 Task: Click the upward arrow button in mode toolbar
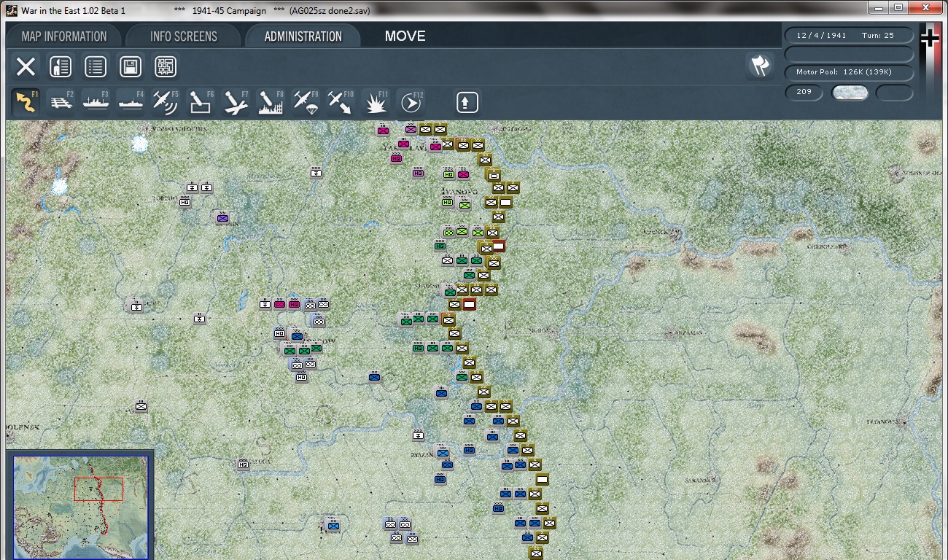(467, 102)
